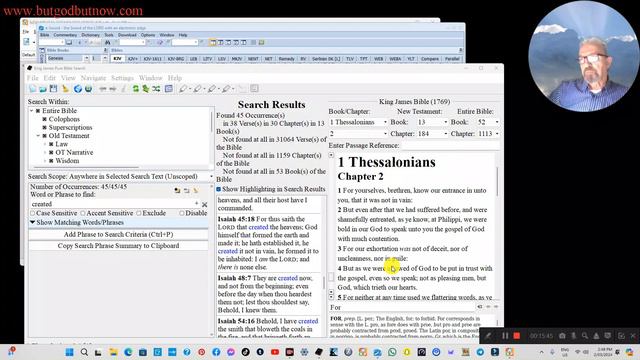Toggle the Old Testament checkbox

coord(44,136)
